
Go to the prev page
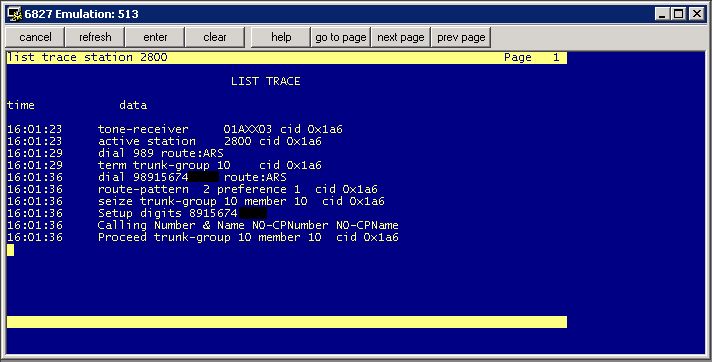[461, 37]
